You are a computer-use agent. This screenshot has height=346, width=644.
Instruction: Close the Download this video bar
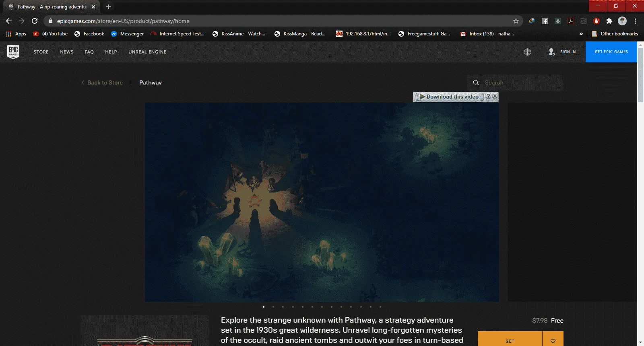tap(495, 96)
